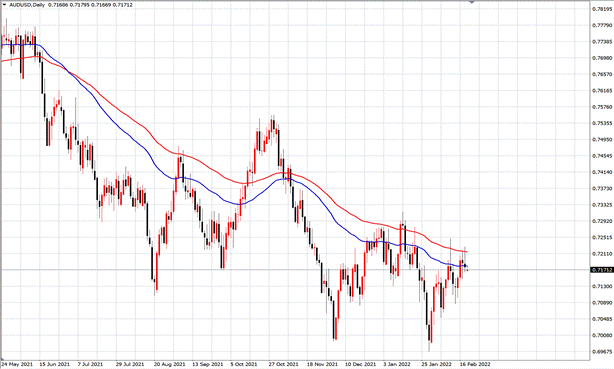Click the latest candle at the chart's right edge

(467, 269)
